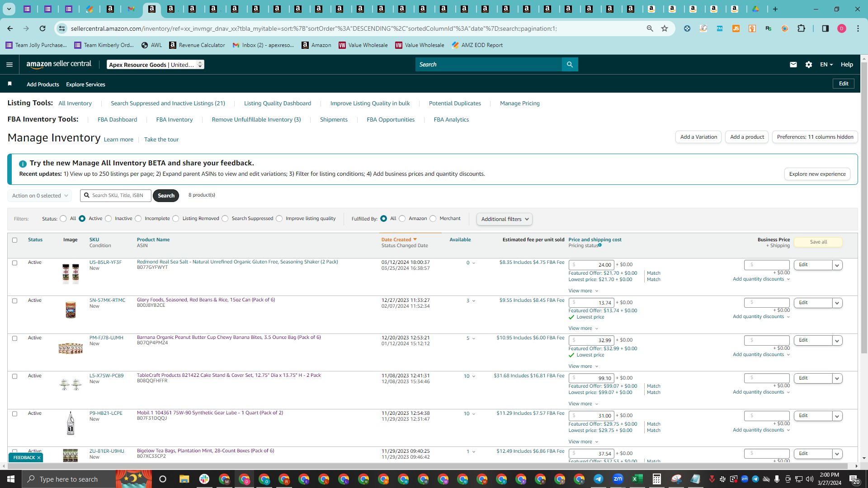Viewport: 868px width, 488px height.
Task: Open the Chrome profile avatar
Action: (x=842, y=28)
